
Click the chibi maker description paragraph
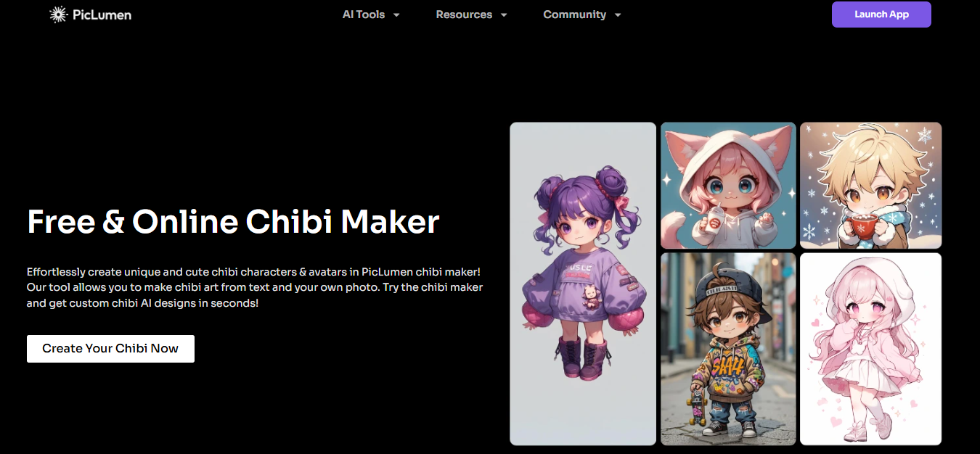(x=255, y=287)
